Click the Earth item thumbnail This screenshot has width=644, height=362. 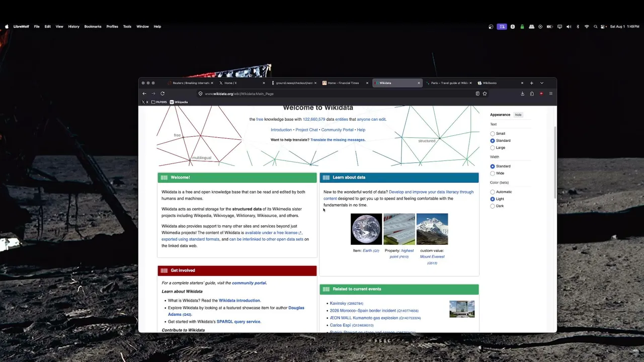(366, 229)
